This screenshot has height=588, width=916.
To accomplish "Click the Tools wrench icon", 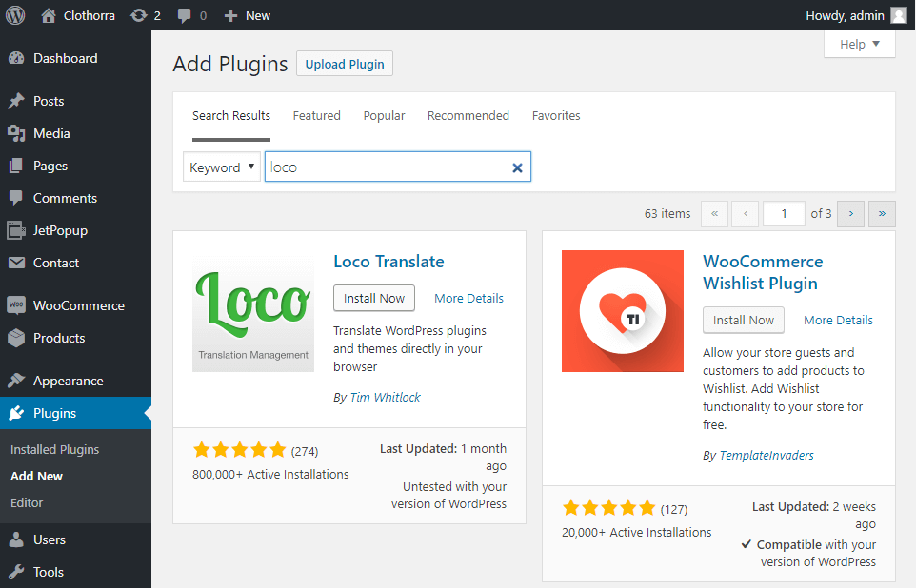I will click(16, 572).
